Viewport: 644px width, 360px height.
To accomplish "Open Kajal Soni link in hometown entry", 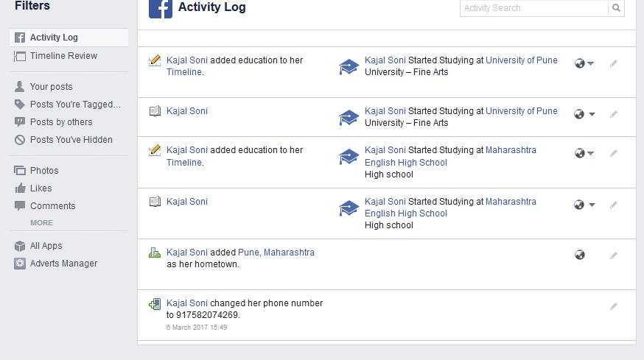I will pyautogui.click(x=187, y=252).
